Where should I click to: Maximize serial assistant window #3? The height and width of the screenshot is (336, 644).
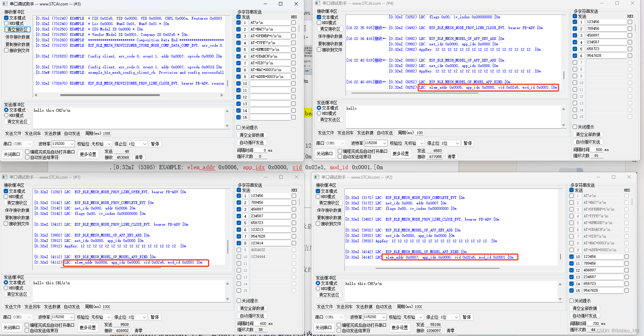pyautogui.click(x=281, y=4)
